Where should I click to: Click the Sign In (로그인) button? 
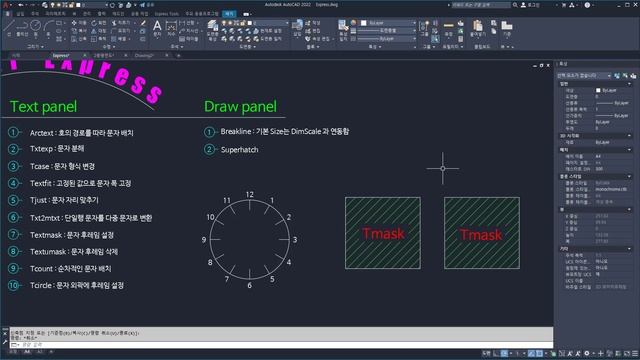(x=530, y=5)
